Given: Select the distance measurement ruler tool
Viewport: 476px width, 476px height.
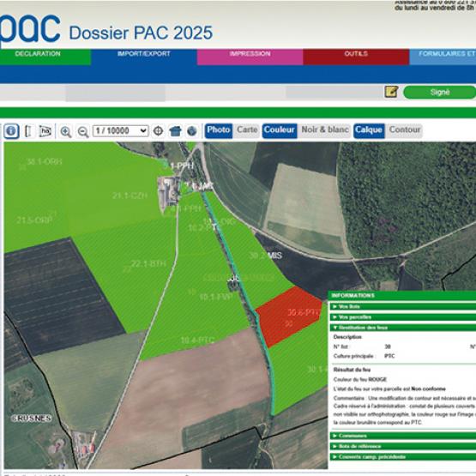Looking at the screenshot, I should (x=28, y=131).
